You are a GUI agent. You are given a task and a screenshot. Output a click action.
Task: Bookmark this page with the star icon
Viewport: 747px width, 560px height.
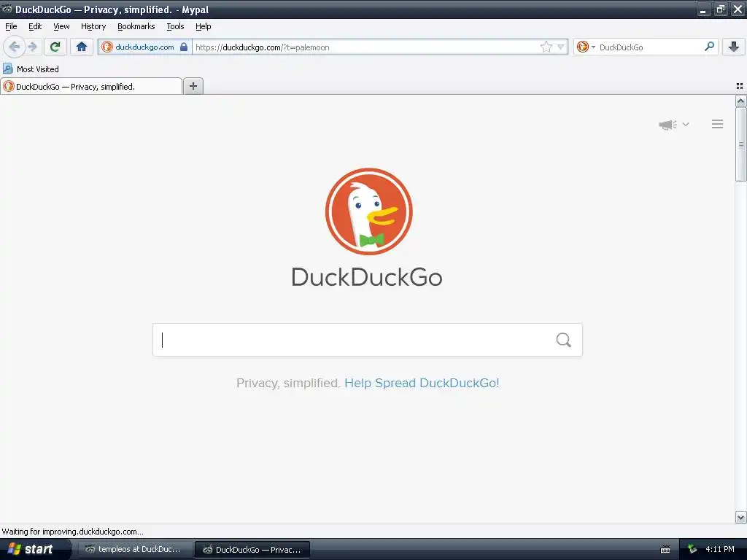click(546, 47)
